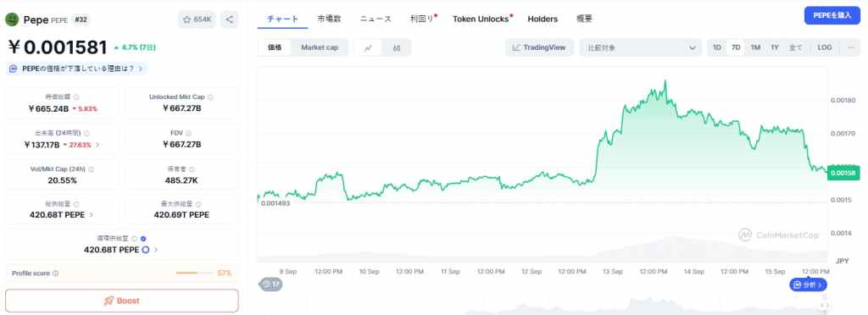Click the Boost button

(x=122, y=301)
